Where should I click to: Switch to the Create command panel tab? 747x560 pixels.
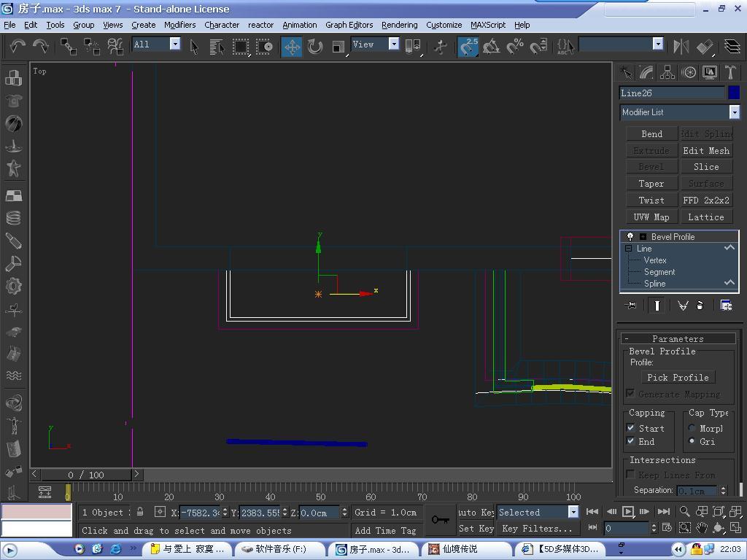(627, 72)
